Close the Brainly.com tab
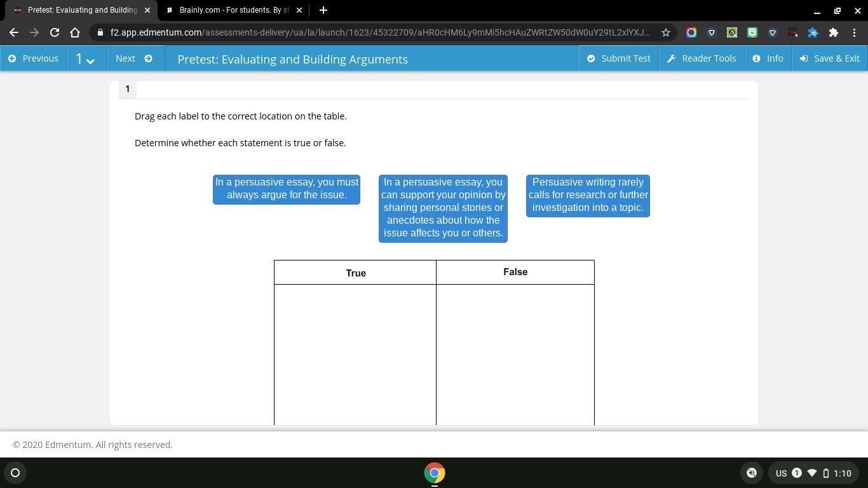 (x=299, y=10)
